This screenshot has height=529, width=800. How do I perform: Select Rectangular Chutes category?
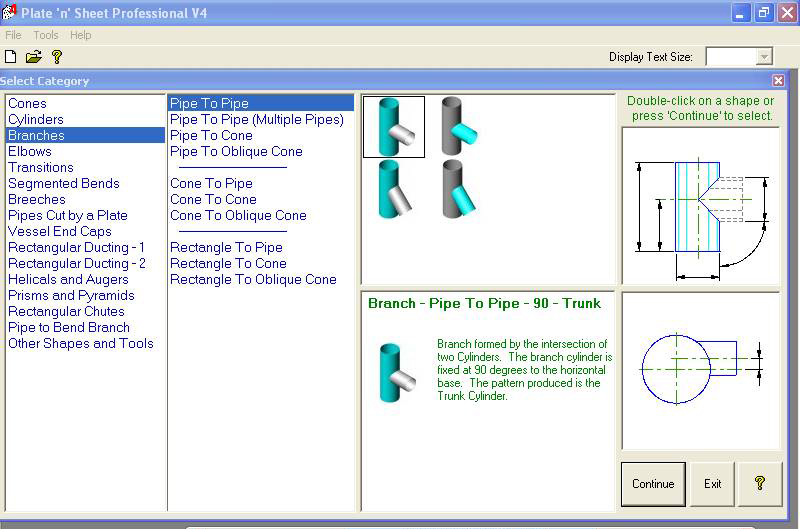pyautogui.click(x=85, y=311)
